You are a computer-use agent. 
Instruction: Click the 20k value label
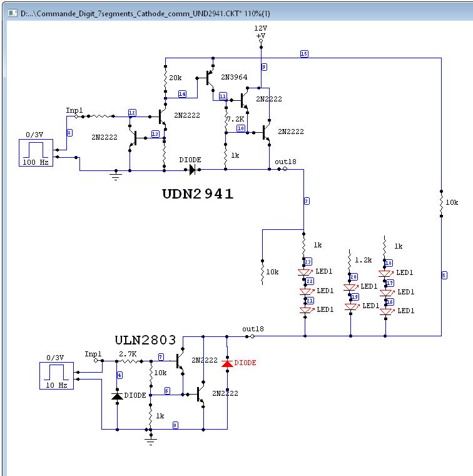(175, 78)
